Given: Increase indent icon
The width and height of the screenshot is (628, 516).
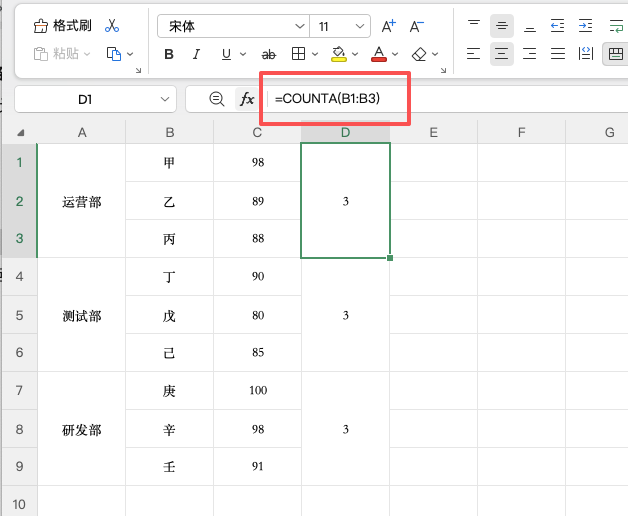Looking at the screenshot, I should click(586, 26).
